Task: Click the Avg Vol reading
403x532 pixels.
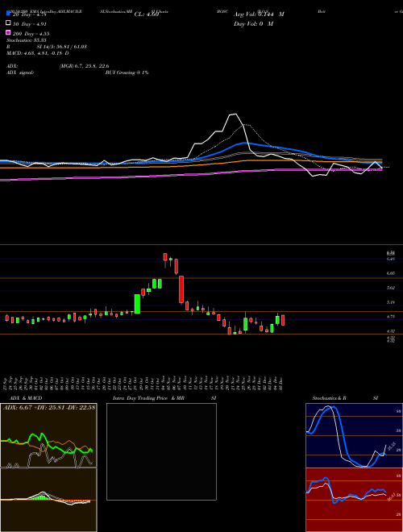Action: click(259, 15)
